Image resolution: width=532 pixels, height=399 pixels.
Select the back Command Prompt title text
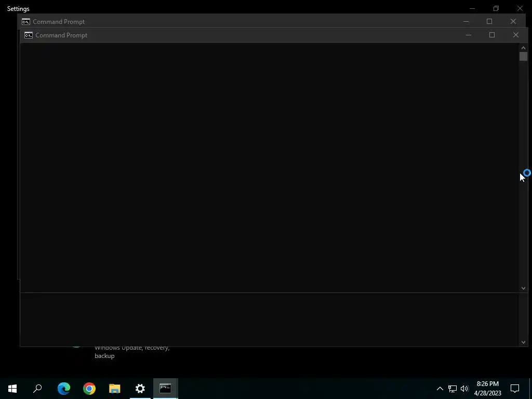(x=59, y=22)
